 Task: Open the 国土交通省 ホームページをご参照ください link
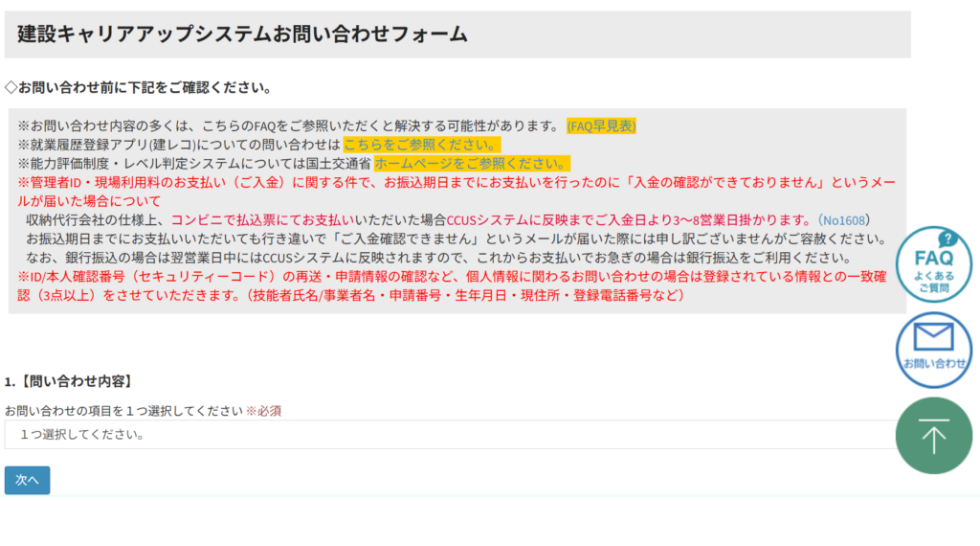click(x=472, y=163)
